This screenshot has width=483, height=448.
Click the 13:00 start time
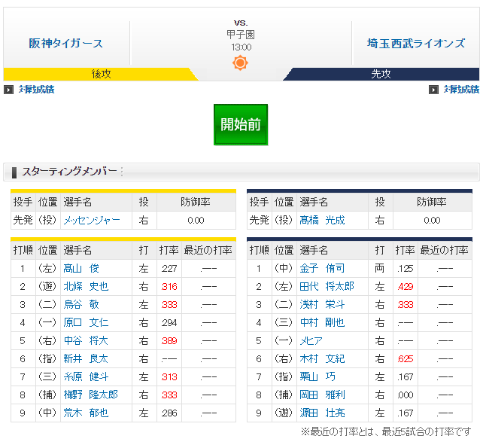(241, 47)
